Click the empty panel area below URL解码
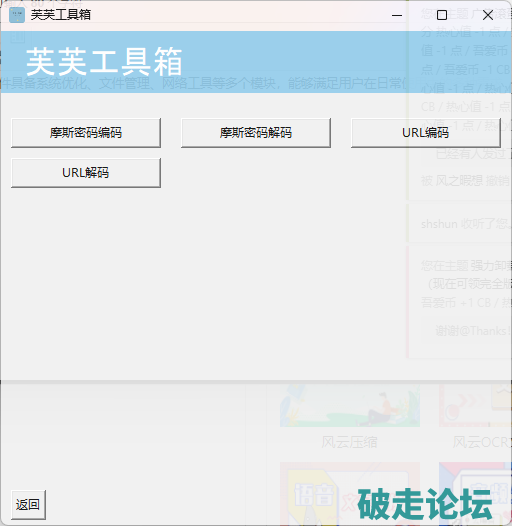Screen dimensions: 512x526 (x=255, y=282)
